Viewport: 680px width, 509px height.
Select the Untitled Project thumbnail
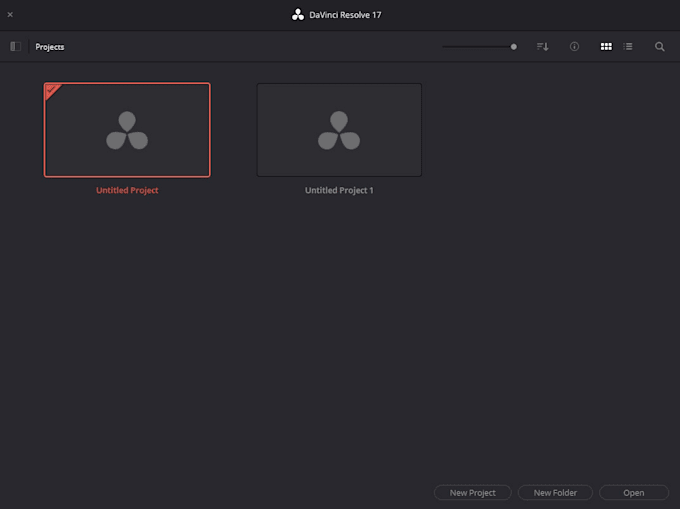coord(127,130)
